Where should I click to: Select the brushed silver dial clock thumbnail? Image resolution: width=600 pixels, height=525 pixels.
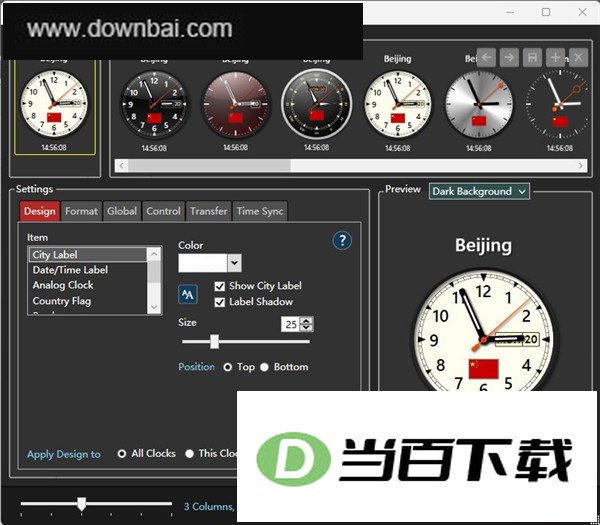(479, 104)
